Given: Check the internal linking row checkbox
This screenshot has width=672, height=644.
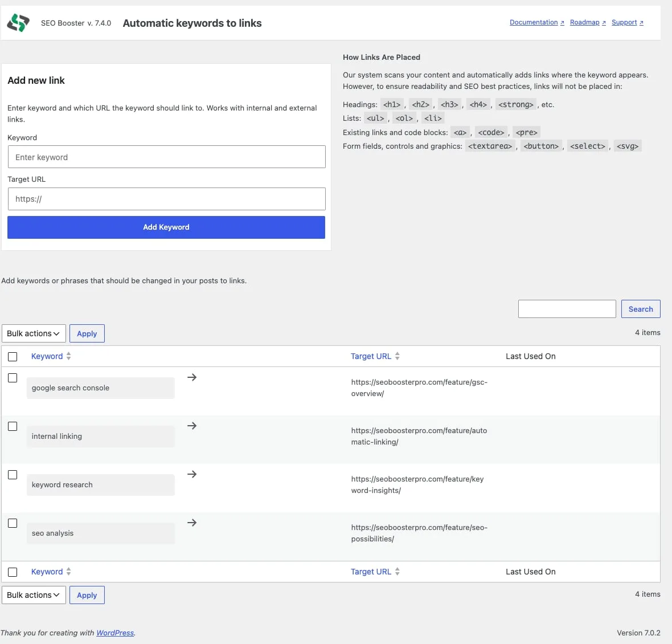Looking at the screenshot, I should 13,426.
